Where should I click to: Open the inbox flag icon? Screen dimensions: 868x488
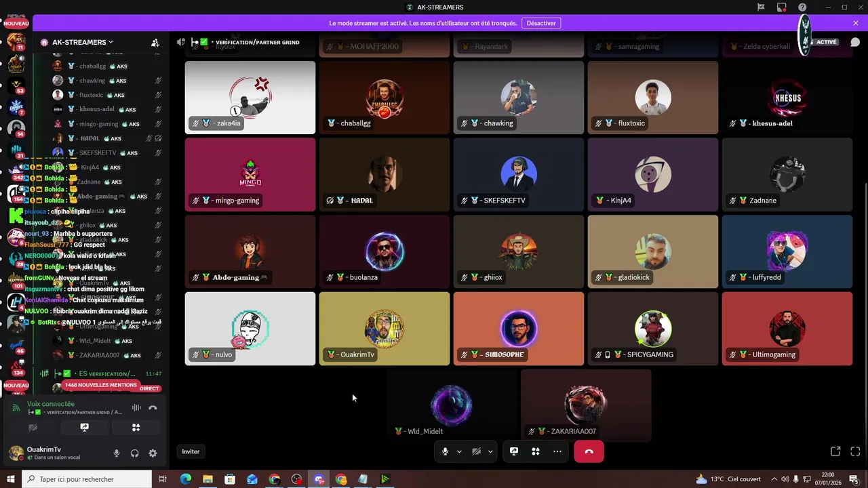[x=761, y=7]
